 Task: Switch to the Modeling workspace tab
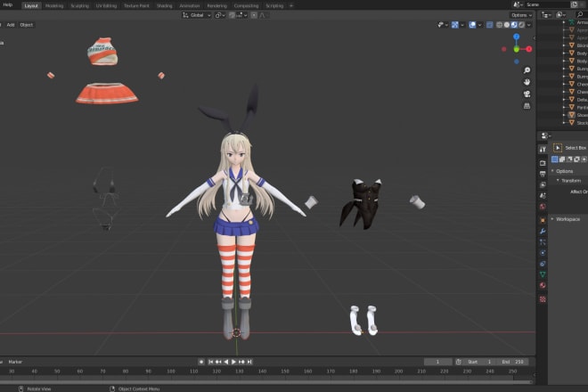point(54,5)
